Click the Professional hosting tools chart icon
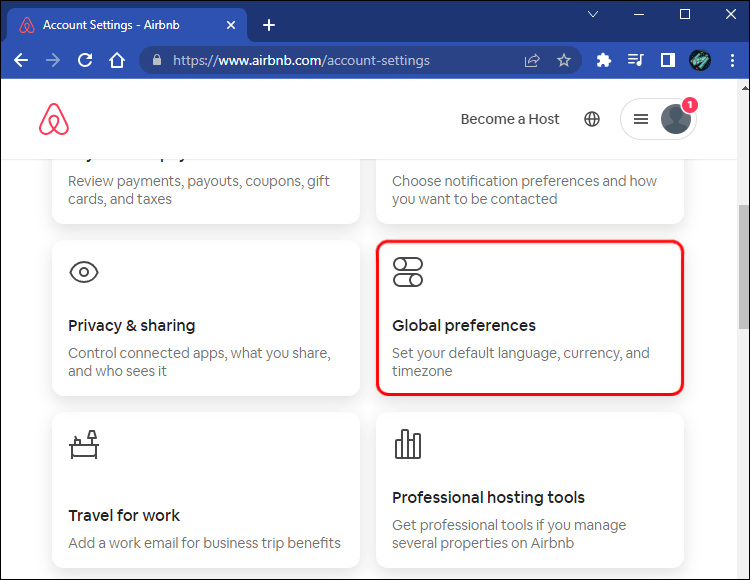Viewport: 750px width, 580px height. pos(408,444)
